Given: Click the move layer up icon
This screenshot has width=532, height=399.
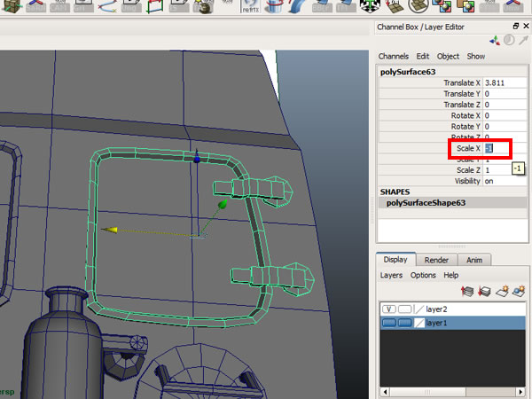Looking at the screenshot, I should pos(467,291).
